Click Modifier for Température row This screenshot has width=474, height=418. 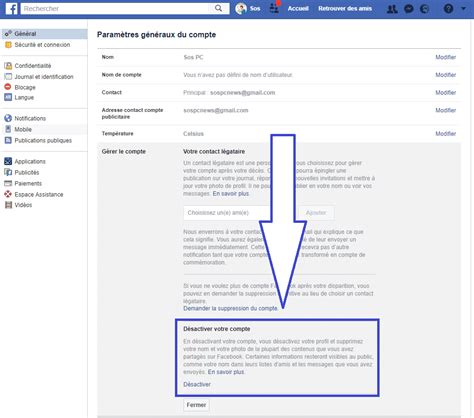(x=446, y=133)
